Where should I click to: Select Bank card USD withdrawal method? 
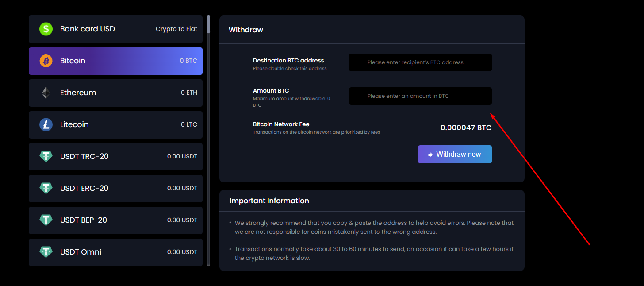(88, 29)
